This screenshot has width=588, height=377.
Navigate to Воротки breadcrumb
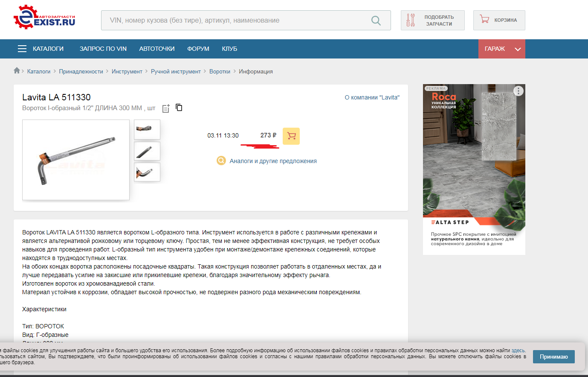click(220, 71)
